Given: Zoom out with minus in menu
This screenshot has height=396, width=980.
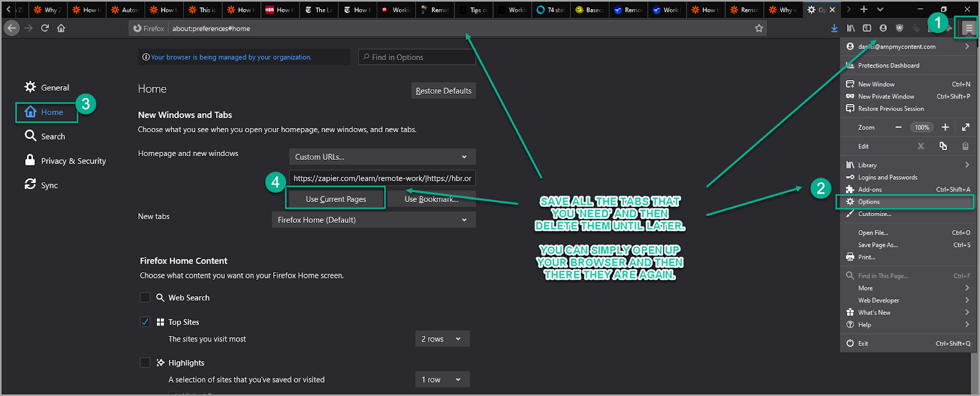Looking at the screenshot, I should 899,127.
